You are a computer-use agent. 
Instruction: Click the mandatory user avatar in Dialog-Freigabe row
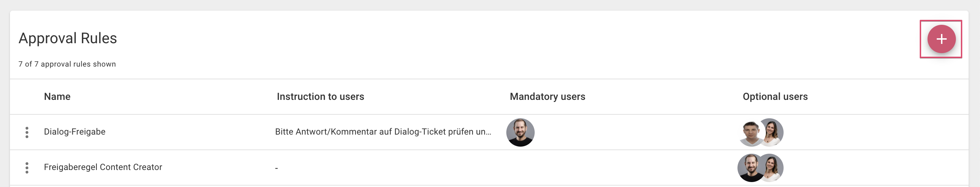click(520, 132)
